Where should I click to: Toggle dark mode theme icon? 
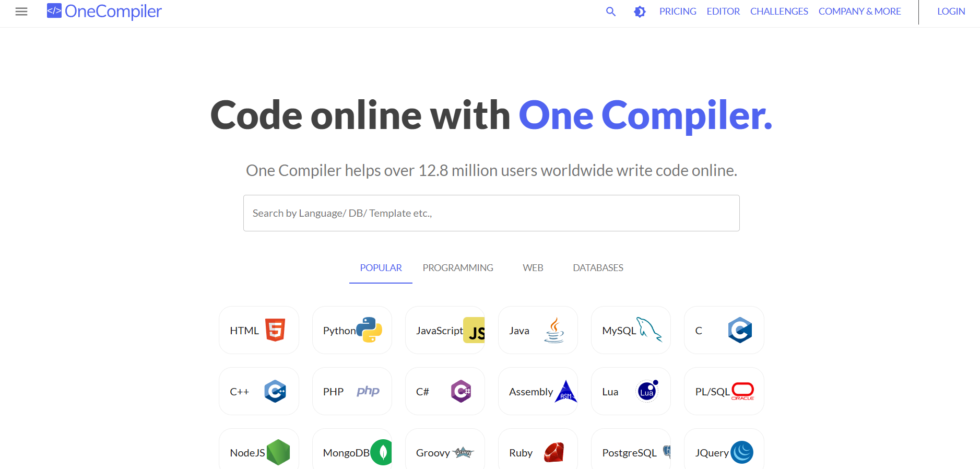click(x=640, y=11)
